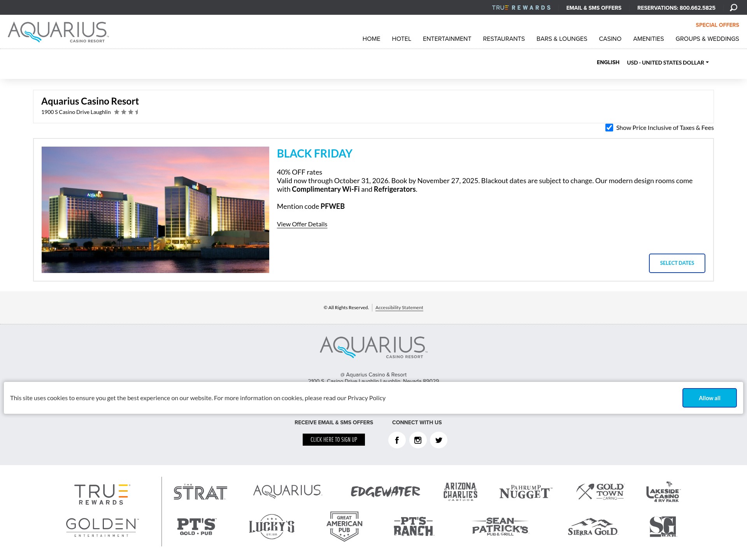Uncheck Show Price Inclusive of Taxes & Fees
This screenshot has height=560, width=747.
tap(609, 128)
